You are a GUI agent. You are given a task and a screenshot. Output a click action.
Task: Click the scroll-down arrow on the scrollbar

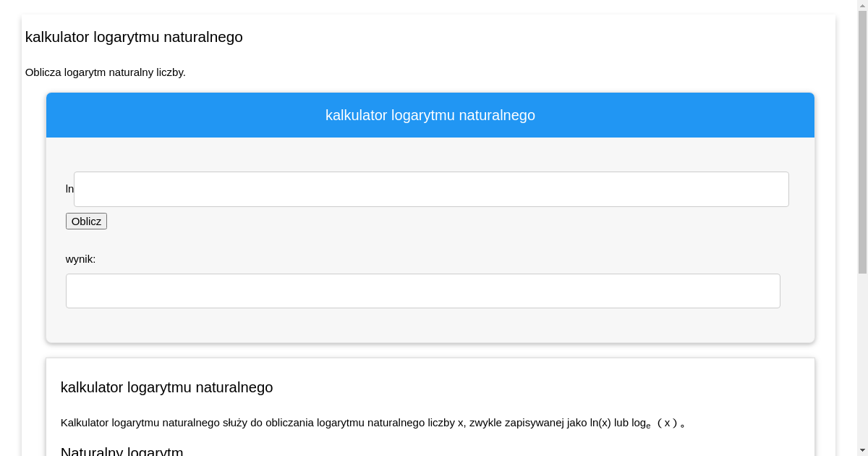(862, 451)
